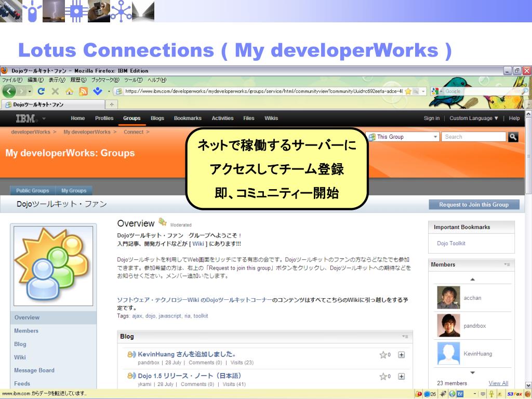Click the star rating on Dojo 1.5 entry
The image size is (532, 399).
point(383,376)
